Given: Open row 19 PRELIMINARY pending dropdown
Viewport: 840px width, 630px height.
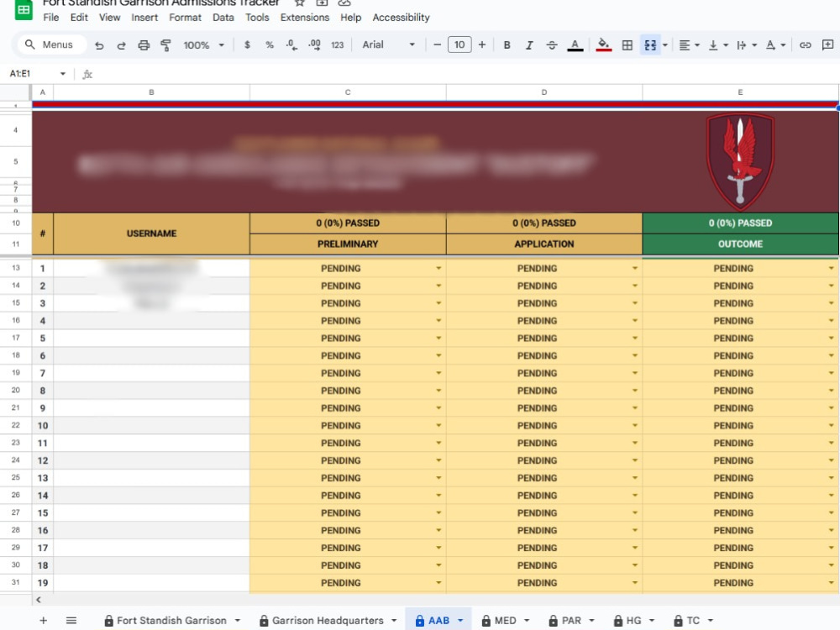Looking at the screenshot, I should click(438, 582).
